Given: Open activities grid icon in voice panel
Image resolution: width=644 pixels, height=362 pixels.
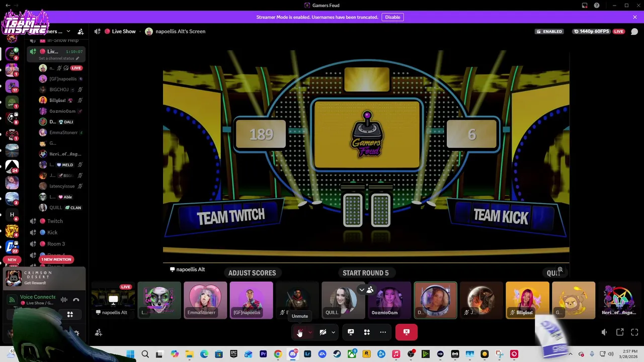Looking at the screenshot, I should [70, 315].
